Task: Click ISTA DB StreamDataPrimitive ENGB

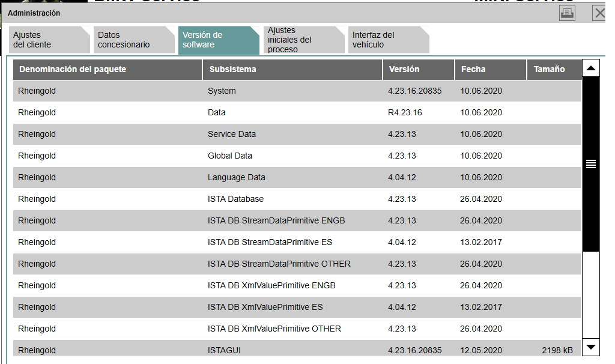Action: [x=276, y=221]
